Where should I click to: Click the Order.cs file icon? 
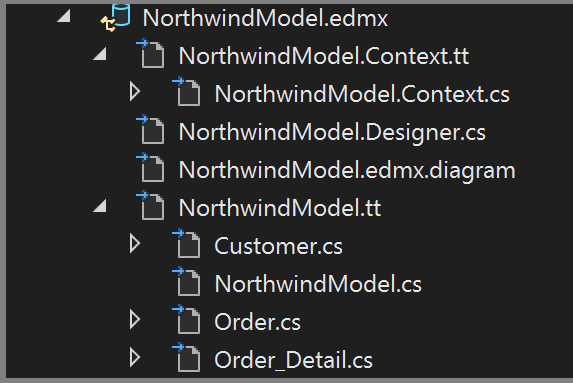[x=186, y=320]
